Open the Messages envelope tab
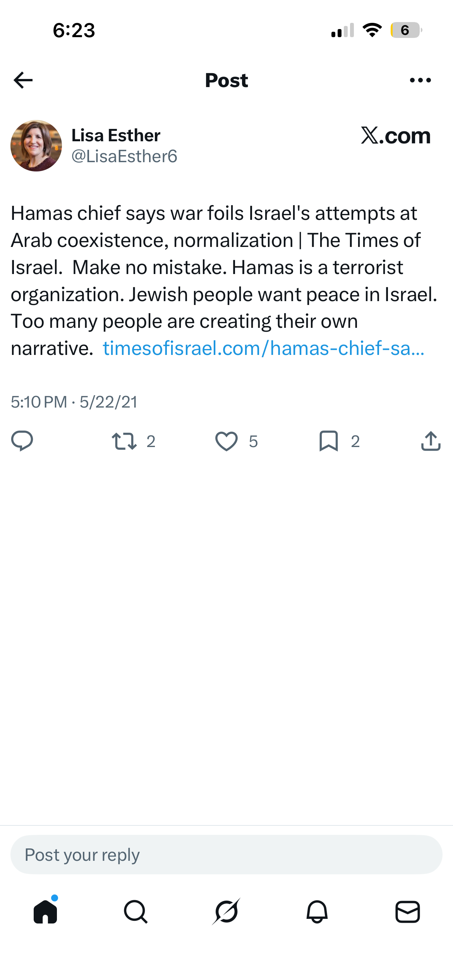The image size is (453, 980). pos(408,911)
